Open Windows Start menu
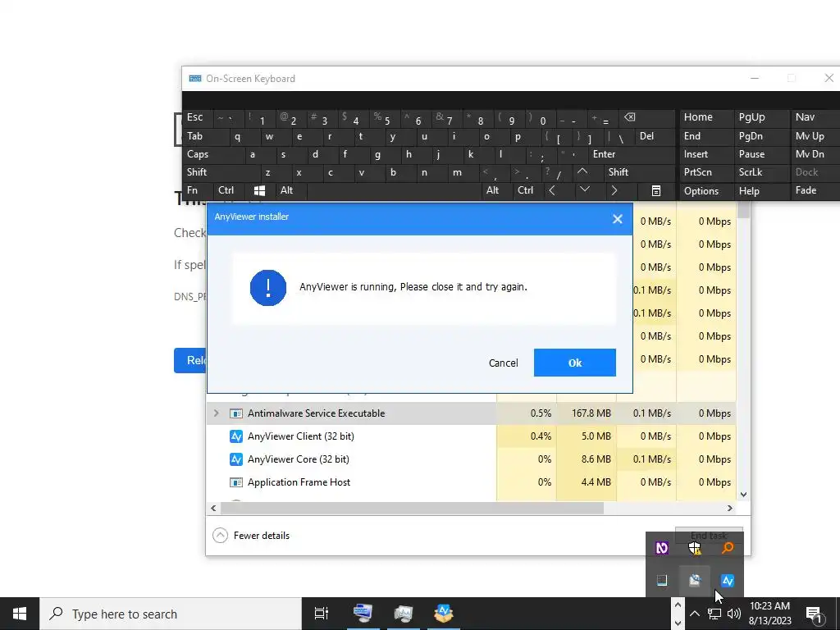 coord(20,614)
